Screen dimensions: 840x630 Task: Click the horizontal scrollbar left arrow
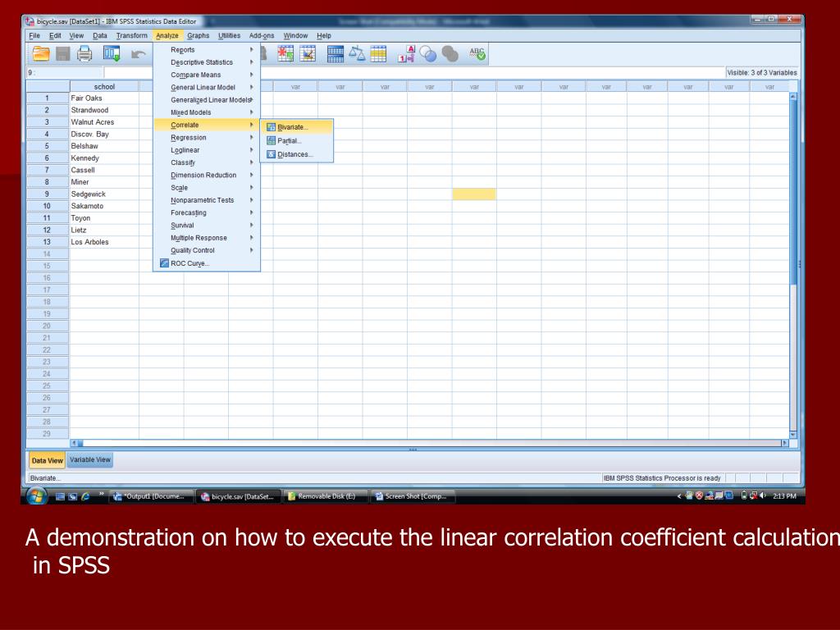pyautogui.click(x=74, y=443)
